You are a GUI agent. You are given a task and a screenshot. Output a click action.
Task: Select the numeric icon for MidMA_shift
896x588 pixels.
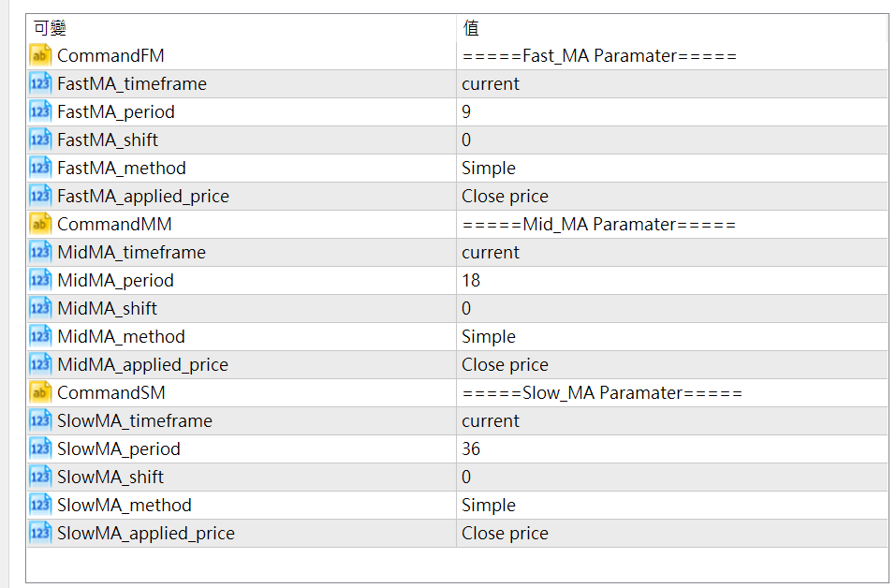(40, 308)
